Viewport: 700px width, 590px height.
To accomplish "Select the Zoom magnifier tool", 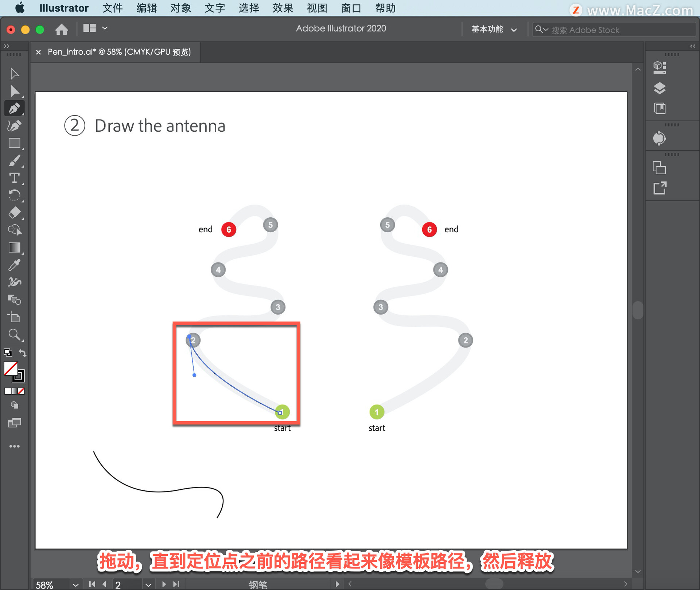I will pos(15,334).
